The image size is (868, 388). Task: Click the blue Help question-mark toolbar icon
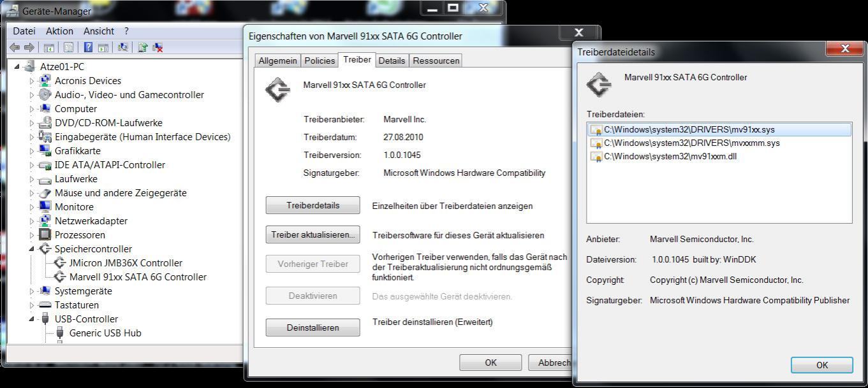tap(88, 47)
